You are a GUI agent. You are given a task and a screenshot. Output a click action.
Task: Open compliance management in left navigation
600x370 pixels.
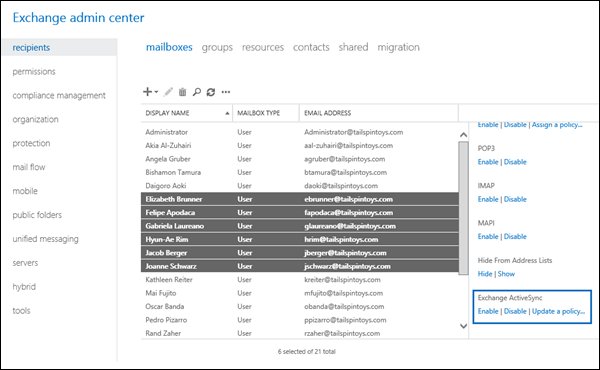(59, 95)
